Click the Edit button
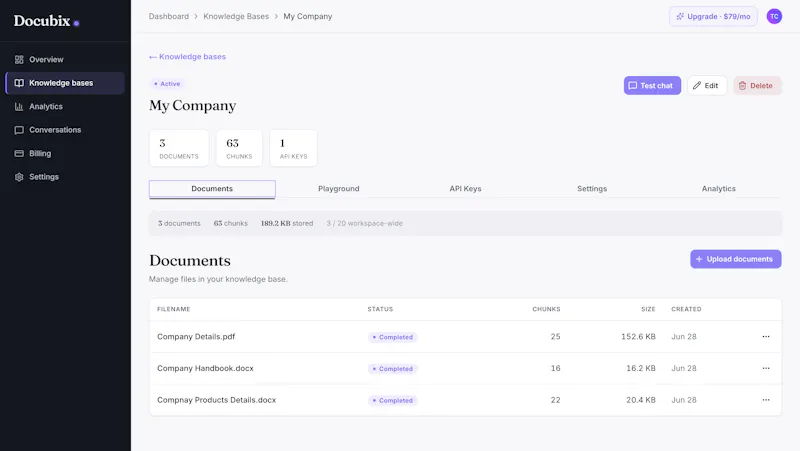Viewport: 800px width, 451px height. coord(707,86)
